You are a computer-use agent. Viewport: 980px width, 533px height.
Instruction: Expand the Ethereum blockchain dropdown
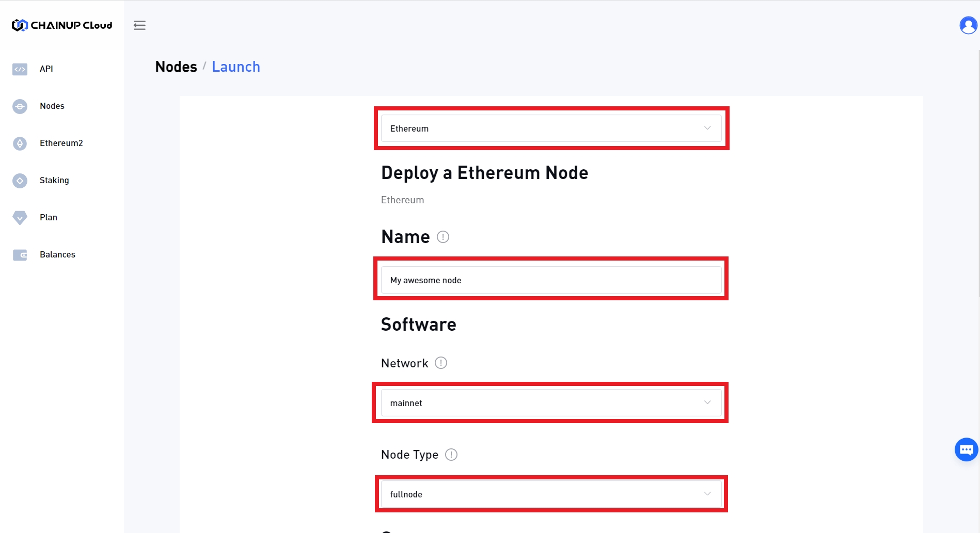pos(551,128)
